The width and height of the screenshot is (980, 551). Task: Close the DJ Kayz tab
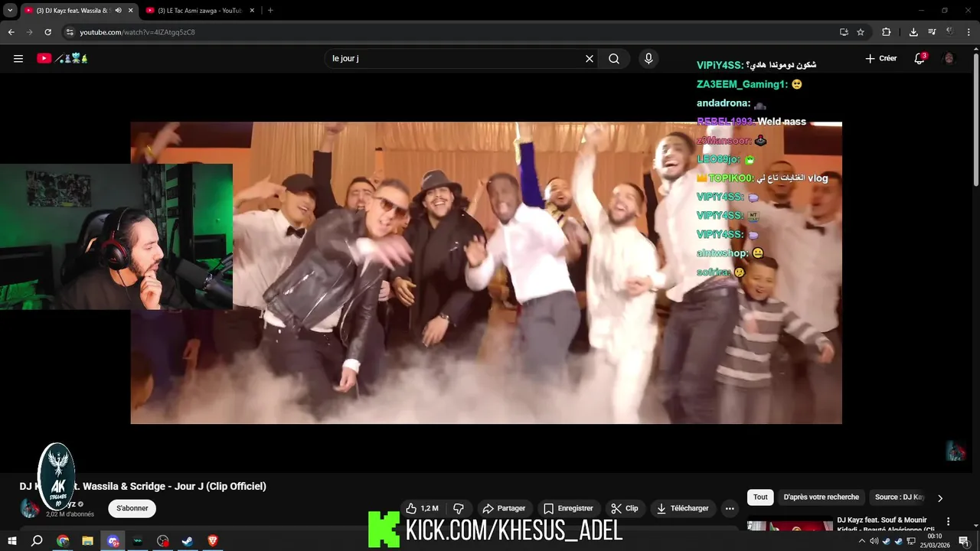click(130, 11)
